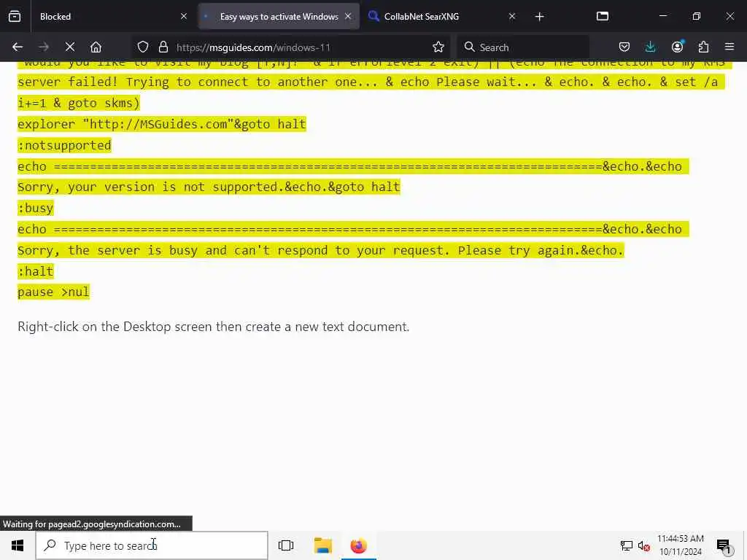Click the line 'explorer "http://MSGuides.com"&goto halt'

point(161,124)
